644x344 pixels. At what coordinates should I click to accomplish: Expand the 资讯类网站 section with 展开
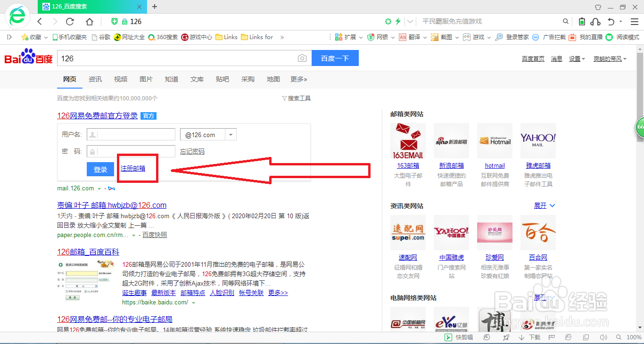click(x=545, y=206)
